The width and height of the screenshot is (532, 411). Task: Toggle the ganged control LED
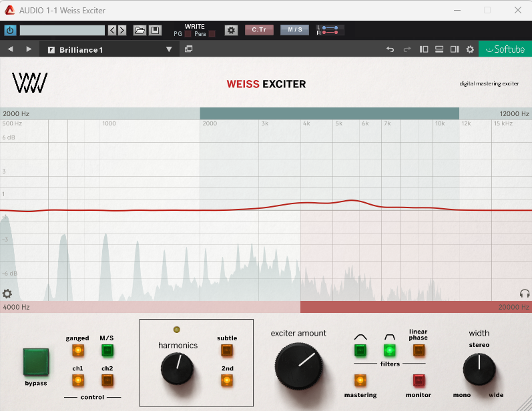[x=77, y=350]
